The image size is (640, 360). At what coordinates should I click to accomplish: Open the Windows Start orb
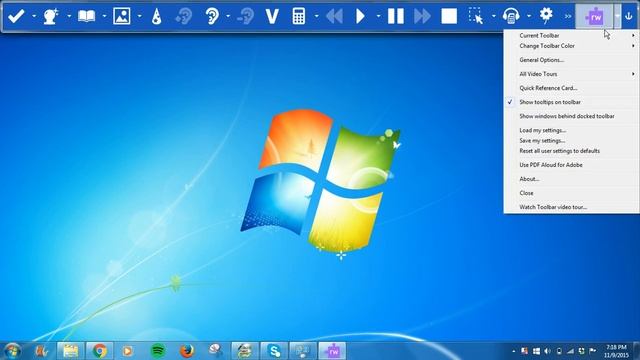coord(12,351)
